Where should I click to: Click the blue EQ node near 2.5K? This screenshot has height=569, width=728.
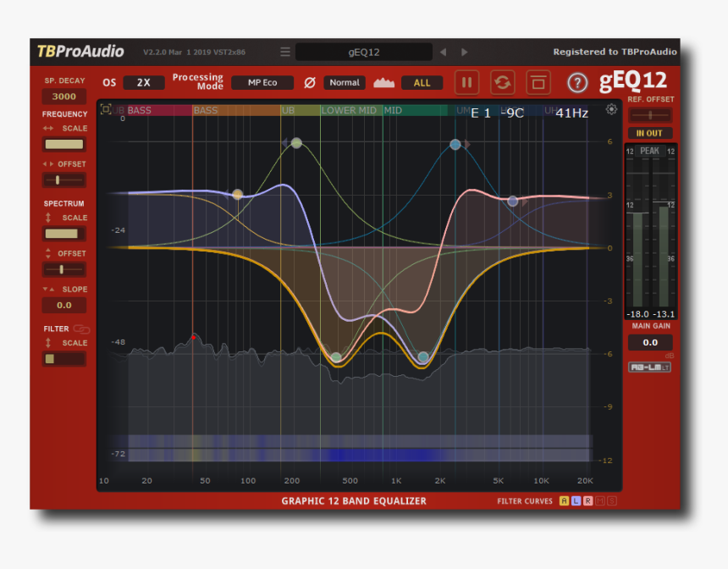455,145
